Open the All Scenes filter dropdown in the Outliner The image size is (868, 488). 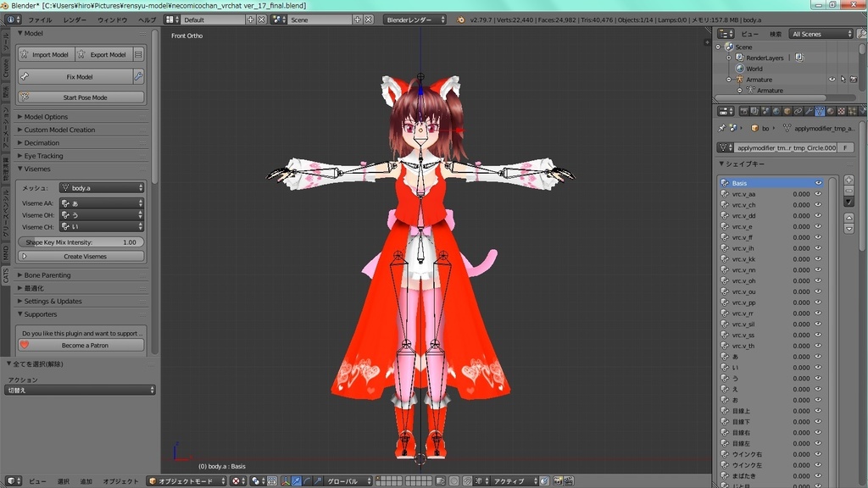tap(821, 34)
